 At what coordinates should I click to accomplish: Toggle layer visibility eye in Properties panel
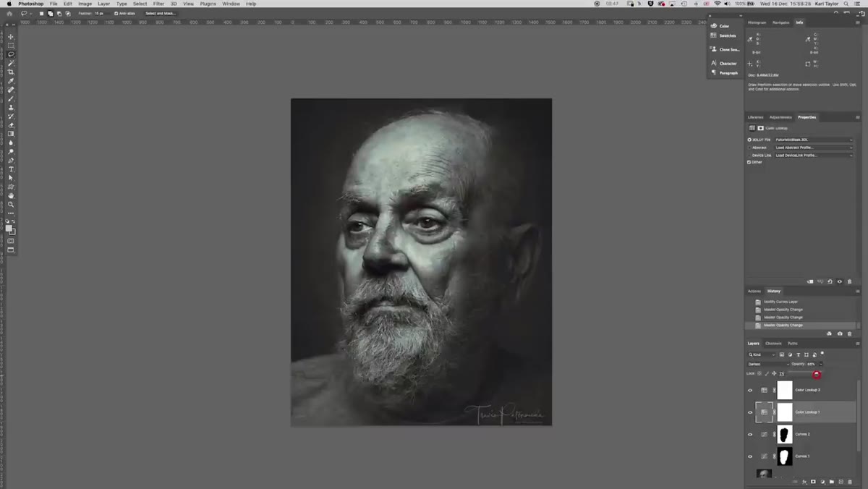click(x=840, y=281)
